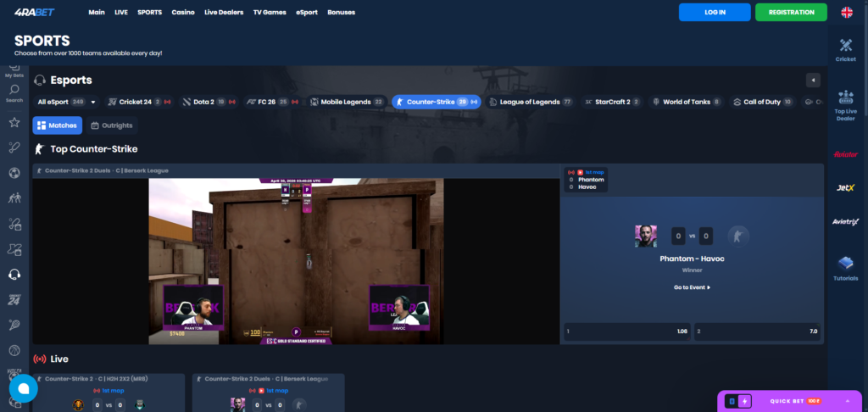Screen dimensions: 868x412
Task: Click the LOG IN button
Action: [x=715, y=12]
